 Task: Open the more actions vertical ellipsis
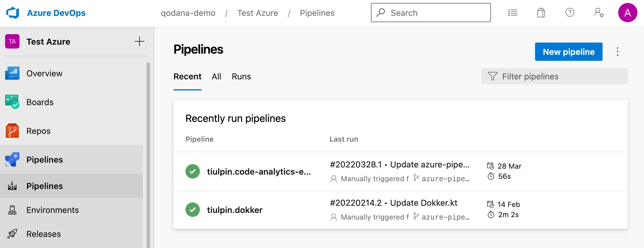(x=618, y=52)
